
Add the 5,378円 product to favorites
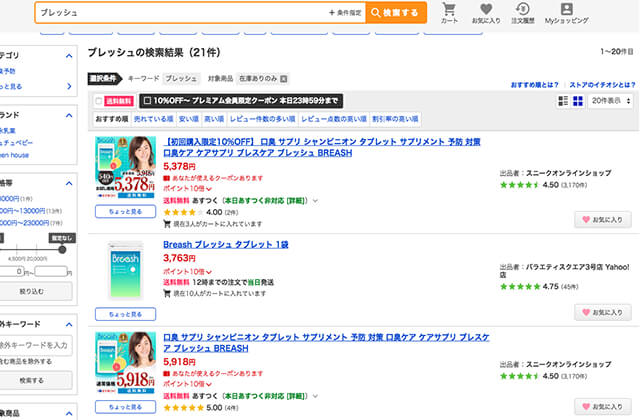pyautogui.click(x=603, y=220)
